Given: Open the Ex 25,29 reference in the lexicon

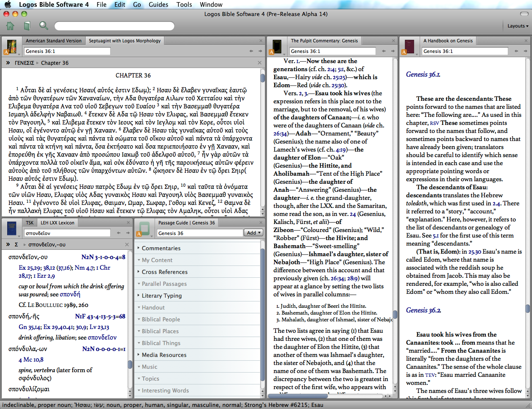Looking at the screenshot, I should point(29,268).
